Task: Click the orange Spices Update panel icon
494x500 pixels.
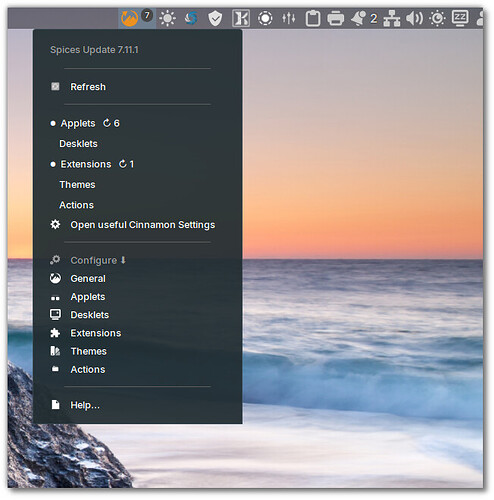Action: (x=129, y=18)
